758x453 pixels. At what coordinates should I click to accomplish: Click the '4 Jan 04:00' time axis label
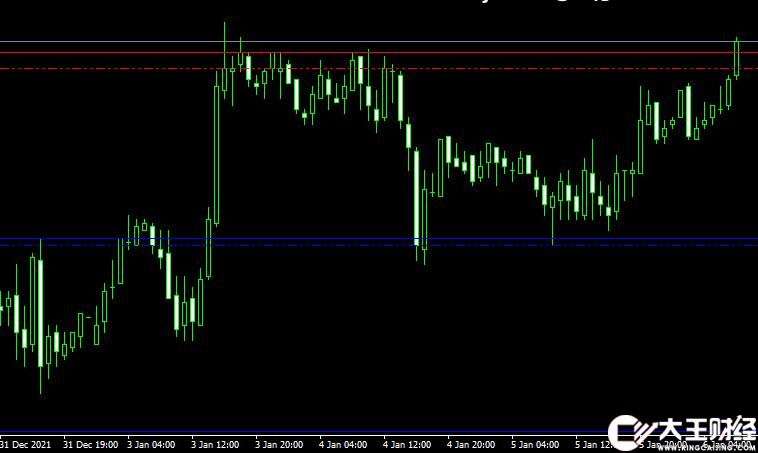(x=343, y=444)
